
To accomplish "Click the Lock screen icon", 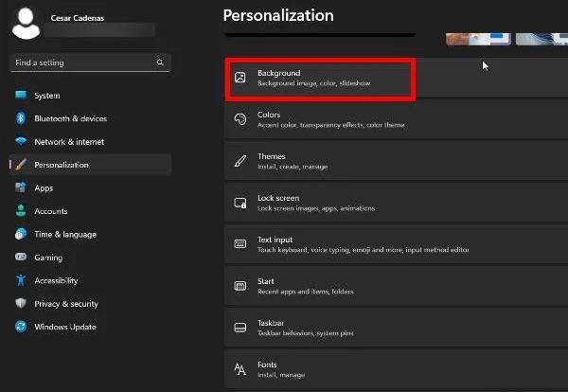I will tap(240, 203).
